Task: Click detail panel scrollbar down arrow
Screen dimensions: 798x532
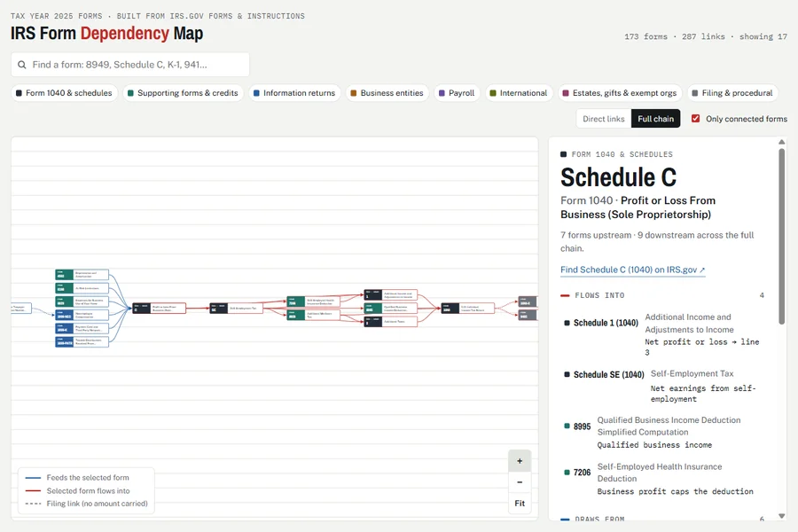Action: pos(782,516)
